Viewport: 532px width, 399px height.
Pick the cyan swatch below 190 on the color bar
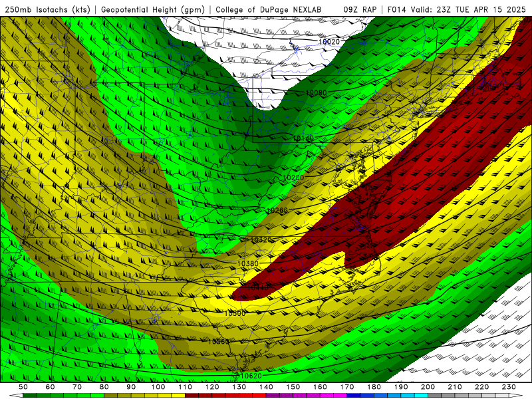tap(408, 396)
